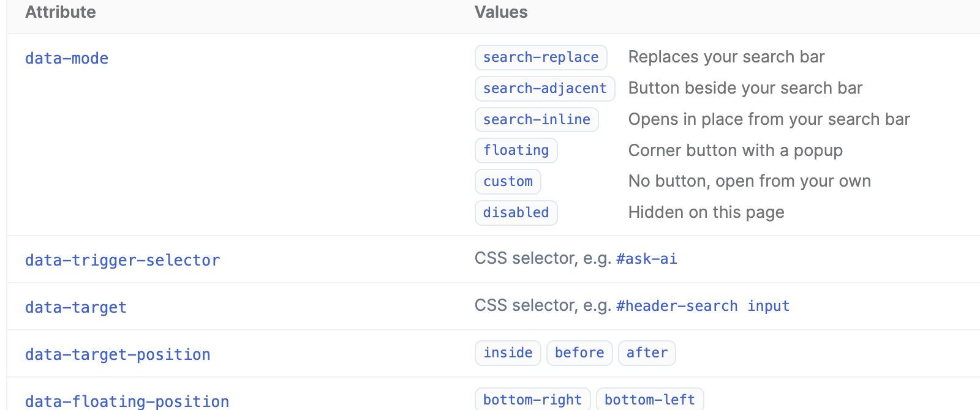Image resolution: width=980 pixels, height=410 pixels.
Task: Select the data-target-position attribute name
Action: [x=118, y=354]
